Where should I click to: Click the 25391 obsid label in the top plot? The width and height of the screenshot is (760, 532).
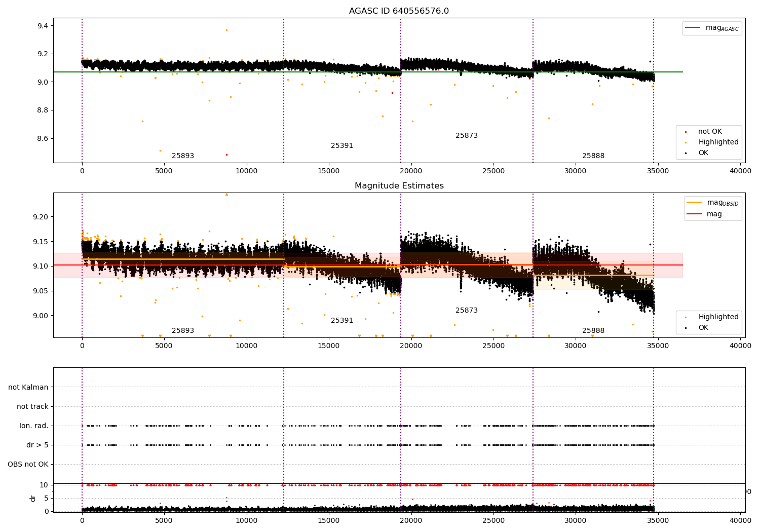pyautogui.click(x=342, y=145)
